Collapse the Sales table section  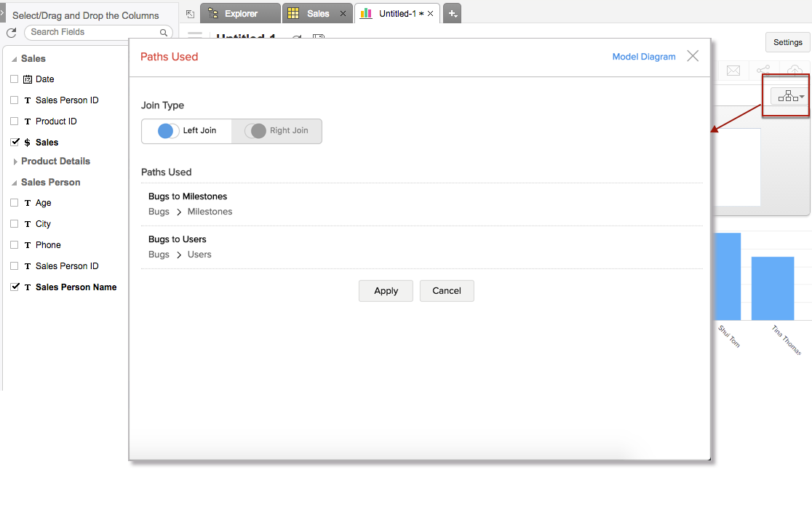[15, 59]
